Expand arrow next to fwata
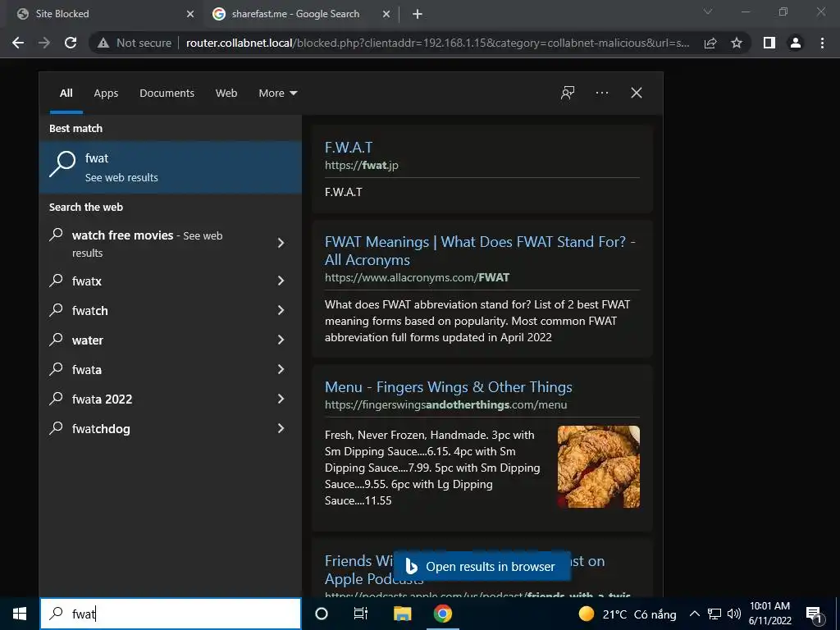840x630 pixels. pyautogui.click(x=281, y=369)
